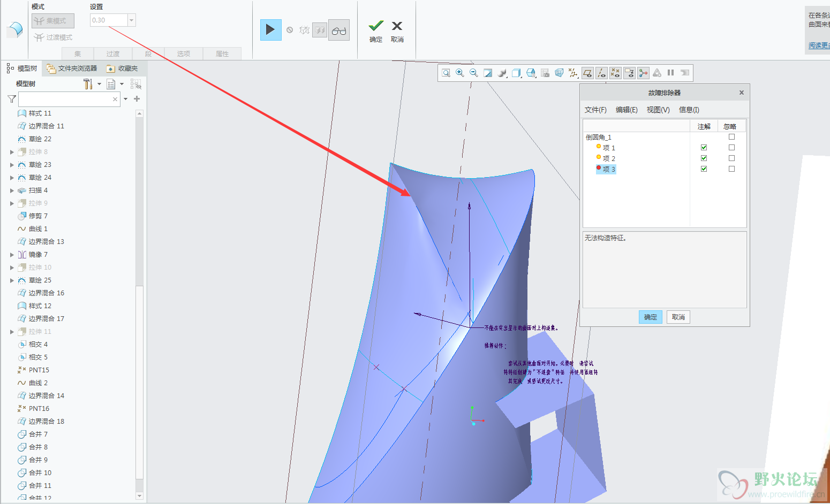
Task: Toggle the perspective view icon
Action: pos(559,73)
